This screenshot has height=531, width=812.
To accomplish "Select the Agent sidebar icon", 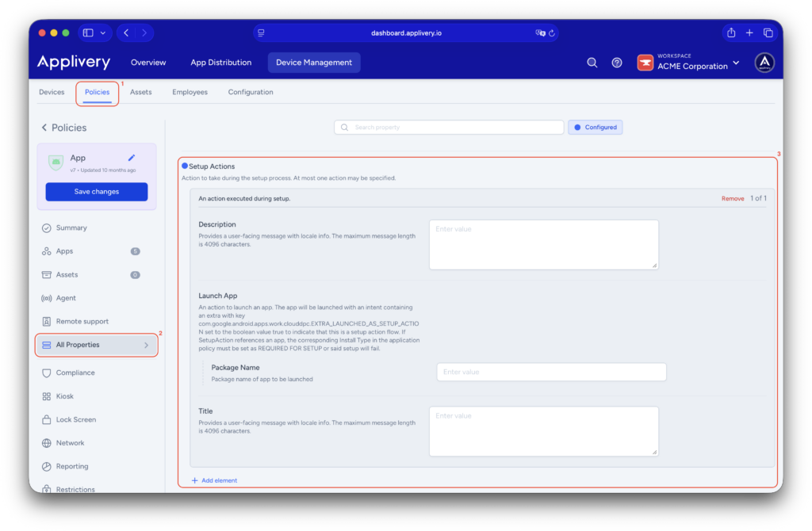I will tap(47, 297).
